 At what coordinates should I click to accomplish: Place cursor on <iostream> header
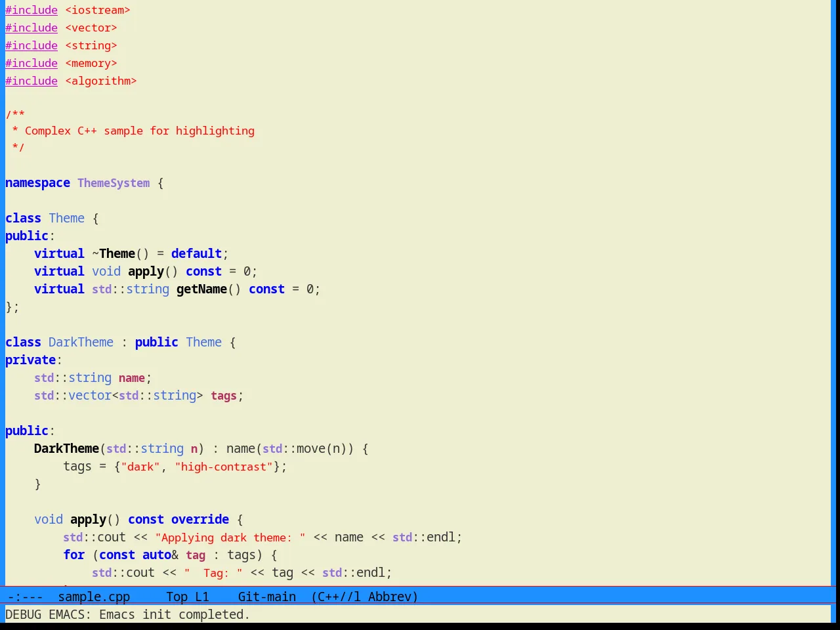click(98, 10)
